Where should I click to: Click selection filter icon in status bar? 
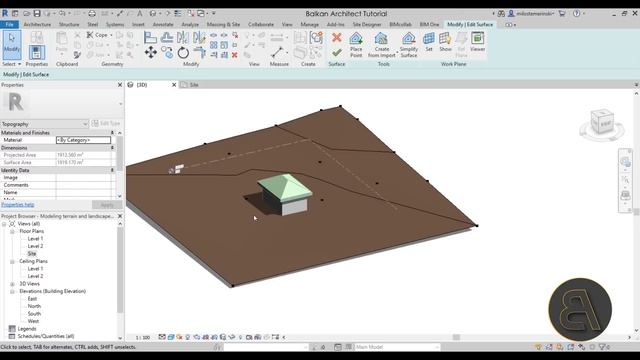click(603, 347)
